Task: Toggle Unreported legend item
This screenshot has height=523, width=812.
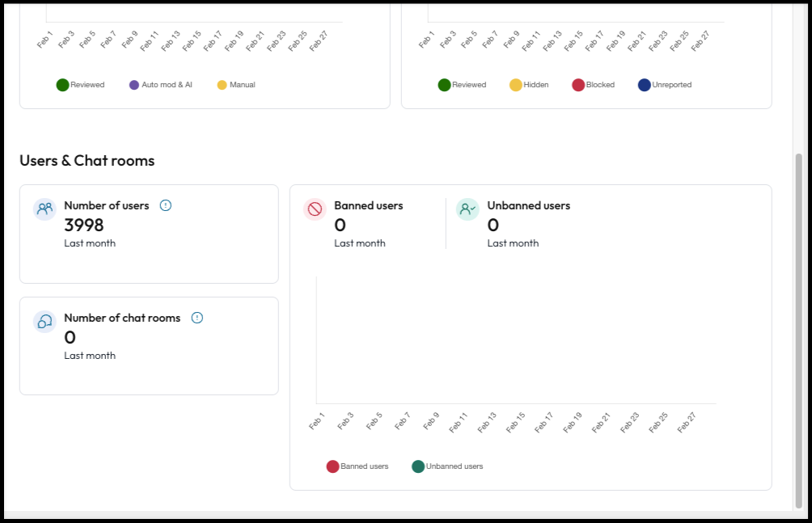Action: pos(665,85)
